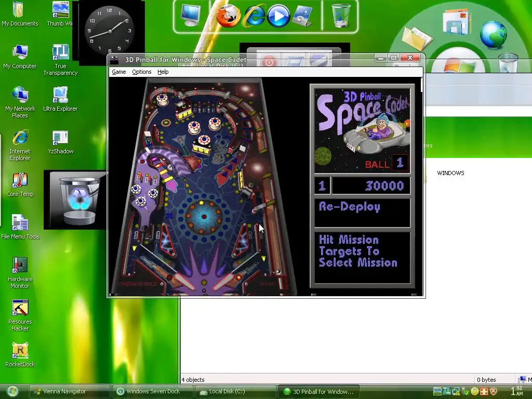Open My Computer desktop icon
The image size is (532, 399).
[x=20, y=57]
